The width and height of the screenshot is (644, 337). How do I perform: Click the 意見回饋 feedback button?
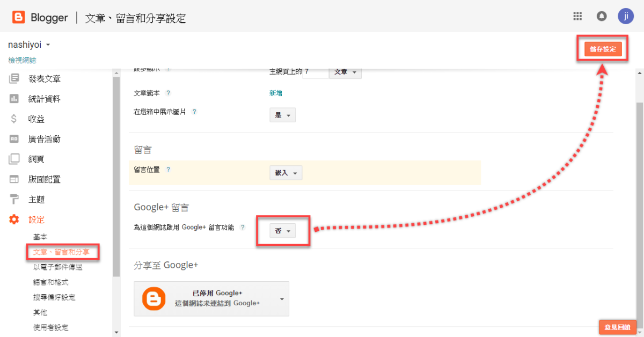(618, 327)
